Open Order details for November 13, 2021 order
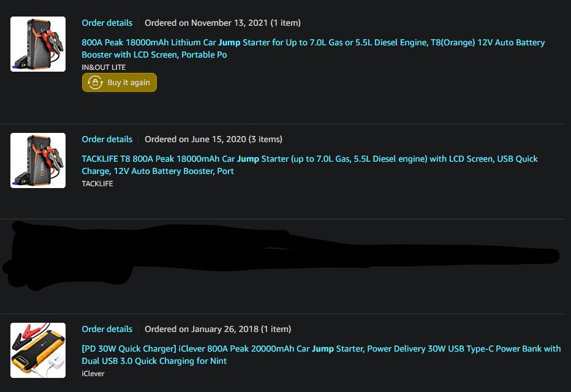Viewport: 571px width, 392px height. click(x=107, y=23)
